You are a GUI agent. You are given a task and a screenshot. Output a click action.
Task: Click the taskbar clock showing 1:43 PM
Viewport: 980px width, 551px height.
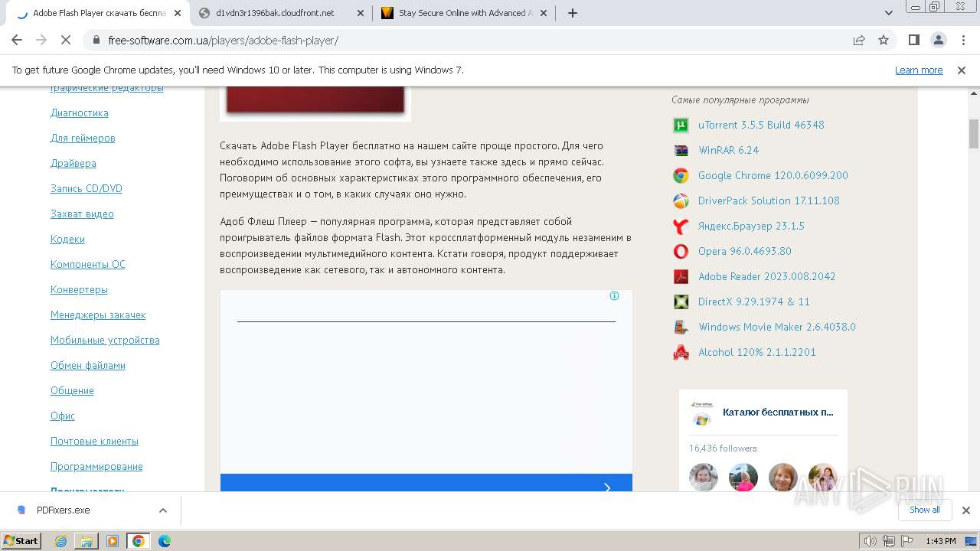pos(941,541)
